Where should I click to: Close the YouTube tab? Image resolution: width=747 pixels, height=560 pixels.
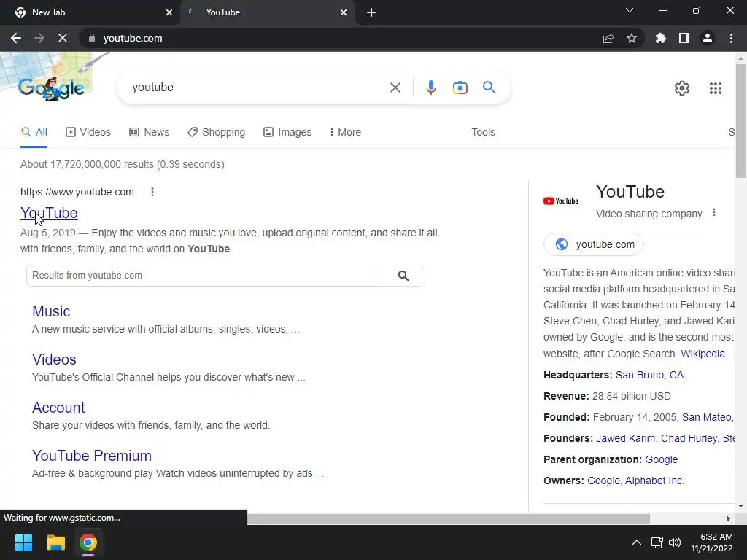tap(344, 12)
